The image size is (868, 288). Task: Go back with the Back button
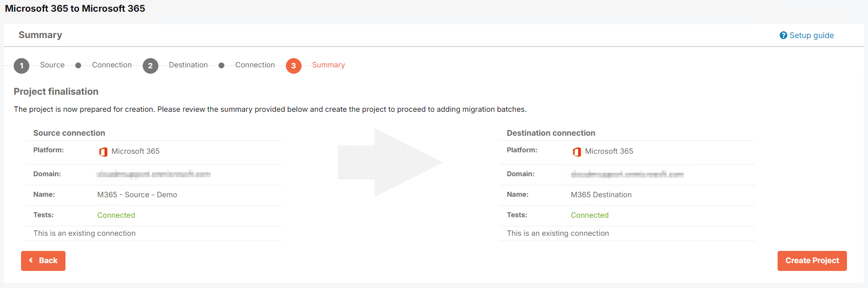(x=43, y=261)
